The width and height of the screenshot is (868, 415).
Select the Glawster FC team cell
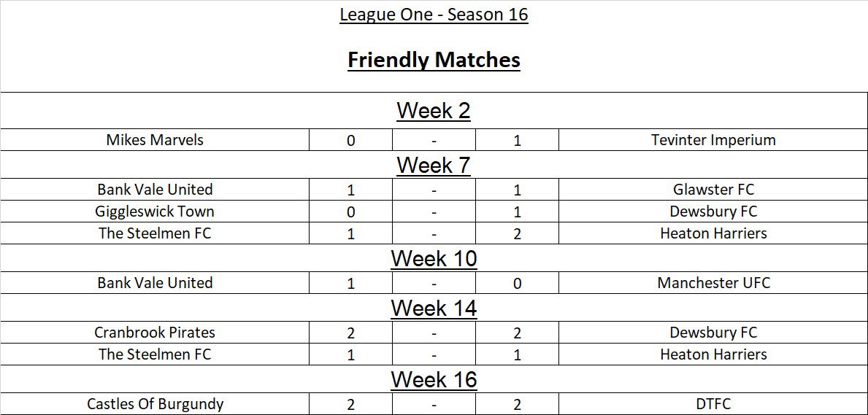click(x=713, y=190)
